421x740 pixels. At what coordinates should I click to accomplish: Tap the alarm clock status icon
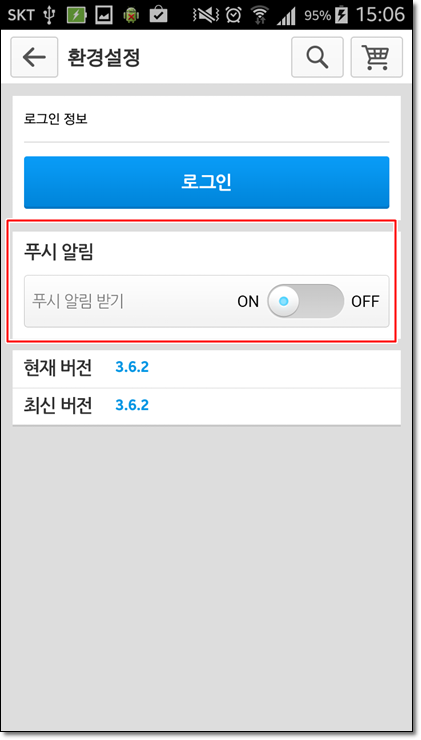pos(233,15)
